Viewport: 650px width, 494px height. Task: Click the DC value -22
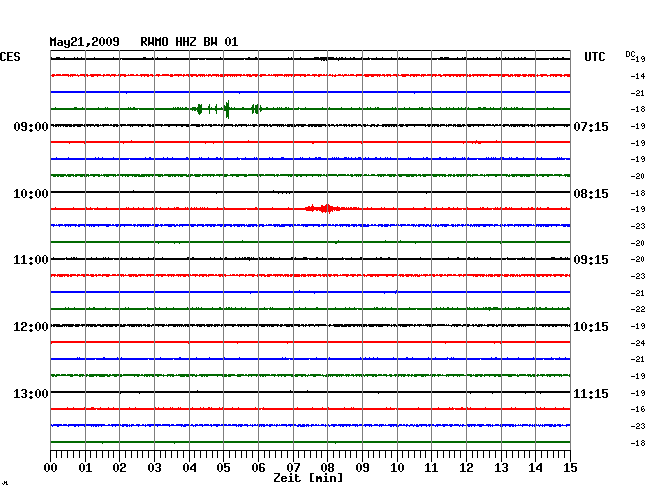tap(638, 309)
